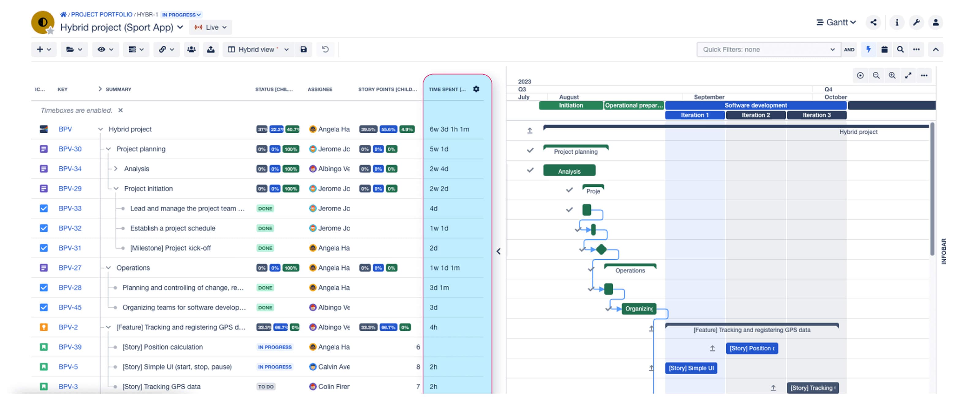Collapse the Hybrid project row
Screen dimensions: 980x401
(100, 129)
